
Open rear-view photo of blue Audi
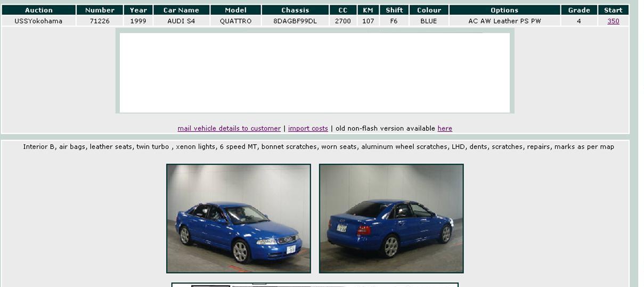point(392,219)
